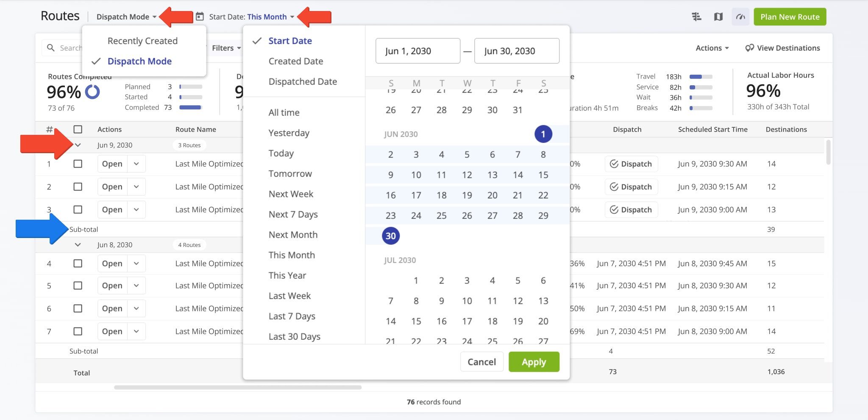Check the checkbox on route row 5
Image resolution: width=868 pixels, height=420 pixels.
[78, 285]
